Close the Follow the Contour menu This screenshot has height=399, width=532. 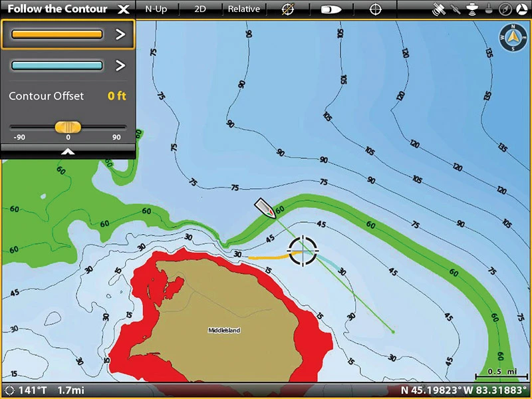pyautogui.click(x=122, y=9)
